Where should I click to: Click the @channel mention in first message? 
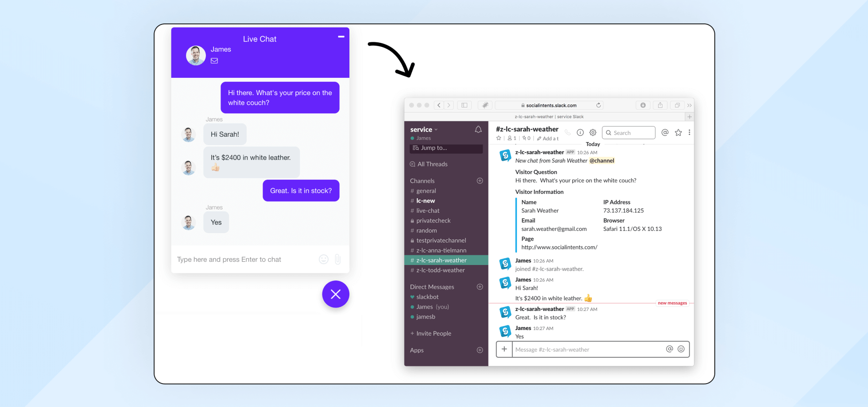click(602, 161)
